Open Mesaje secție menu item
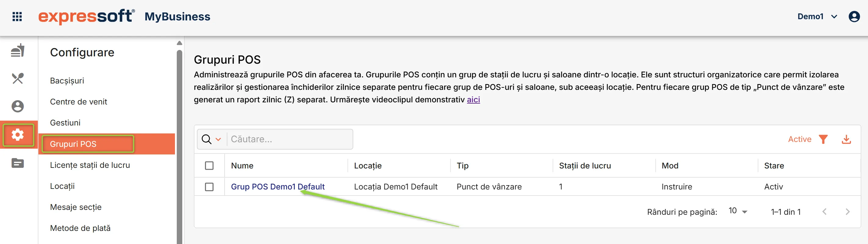The image size is (868, 244). tap(76, 207)
